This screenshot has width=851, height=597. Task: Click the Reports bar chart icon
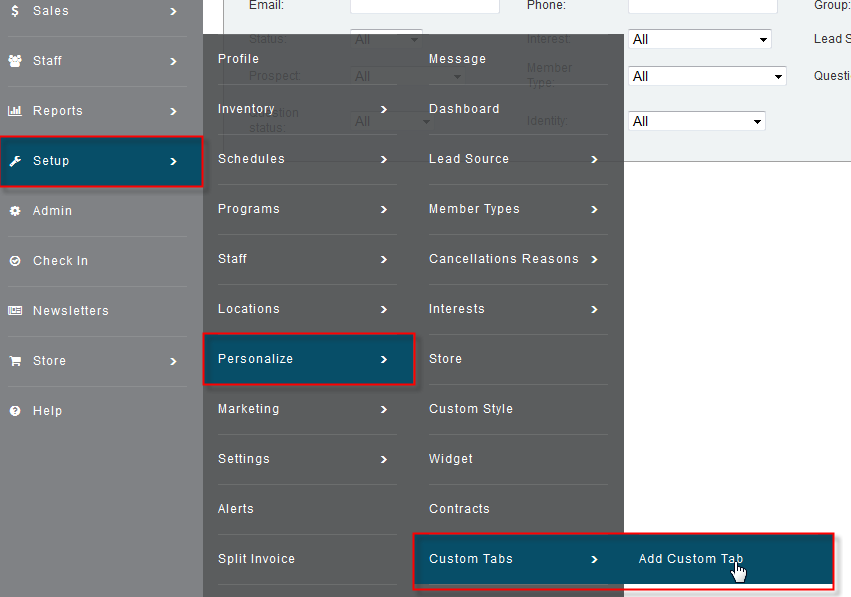(x=15, y=111)
